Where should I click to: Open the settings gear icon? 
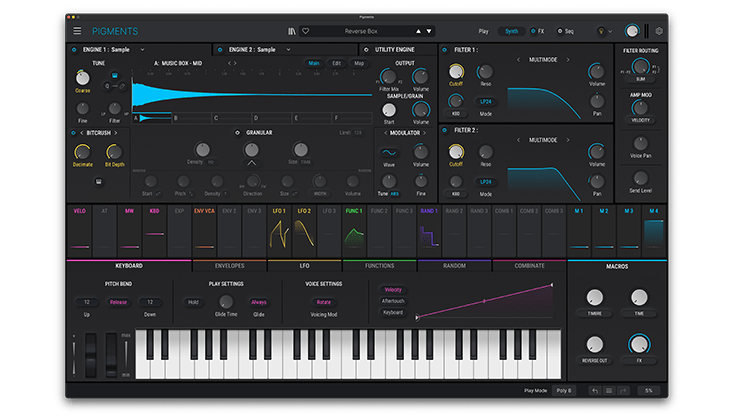pos(659,31)
